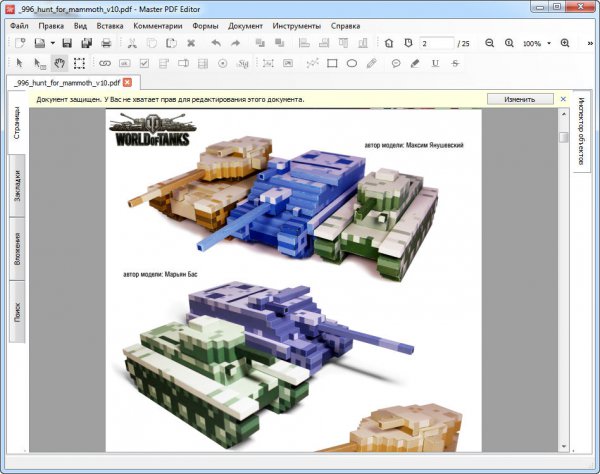Click the New document icon
The width and height of the screenshot is (600, 474).
(x=20, y=43)
